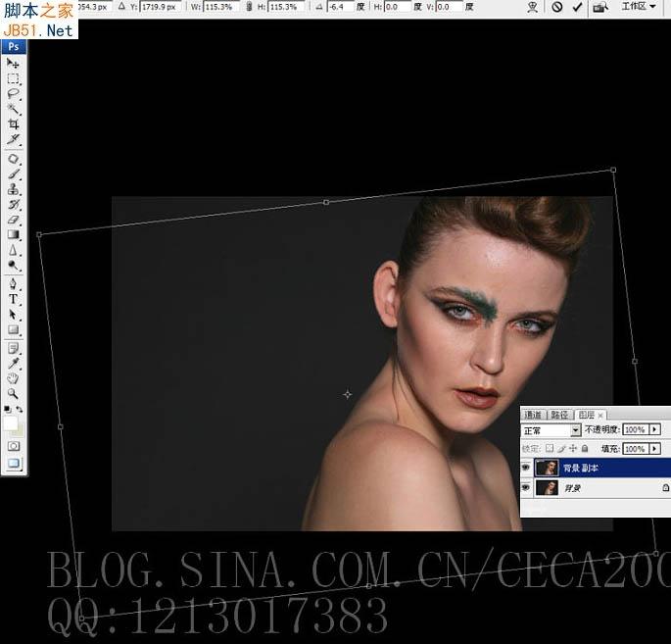
Task: Commit the transform with checkmark
Action: (577, 7)
